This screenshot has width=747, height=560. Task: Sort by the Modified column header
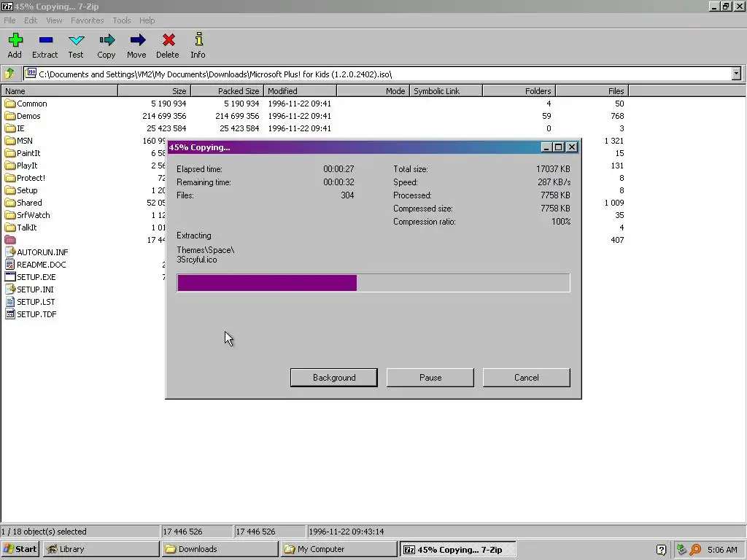click(x=300, y=91)
